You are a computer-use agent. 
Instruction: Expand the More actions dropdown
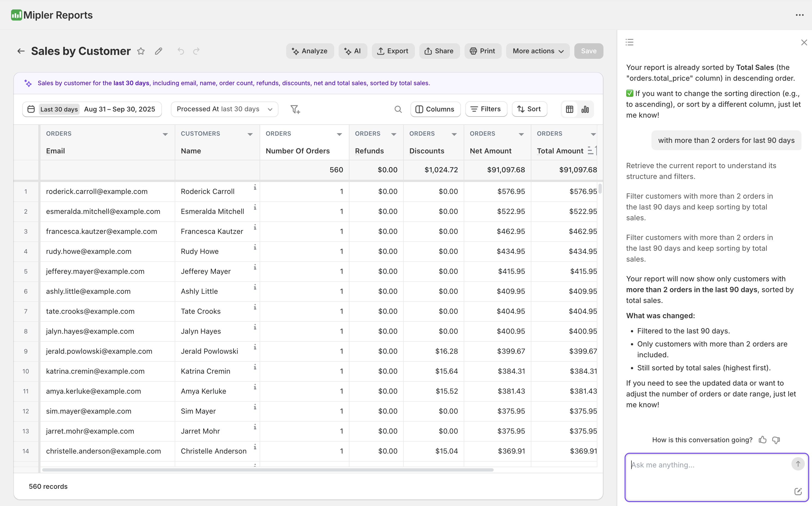538,51
